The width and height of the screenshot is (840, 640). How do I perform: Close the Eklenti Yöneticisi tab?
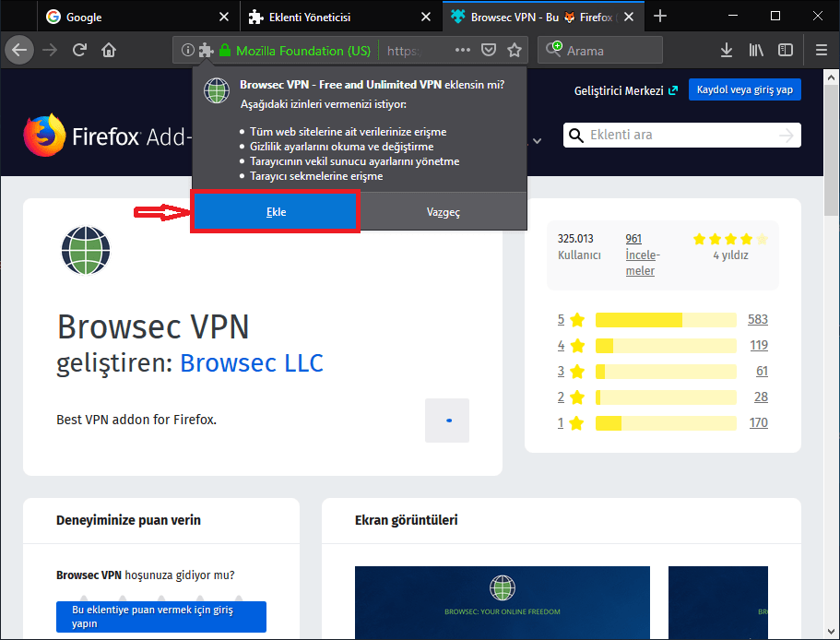tap(425, 18)
